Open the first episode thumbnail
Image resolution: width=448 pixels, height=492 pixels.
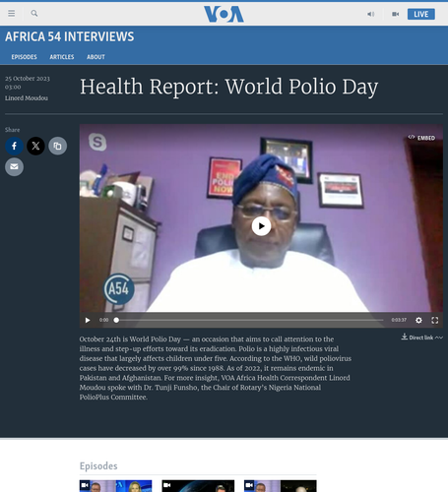[x=115, y=486]
